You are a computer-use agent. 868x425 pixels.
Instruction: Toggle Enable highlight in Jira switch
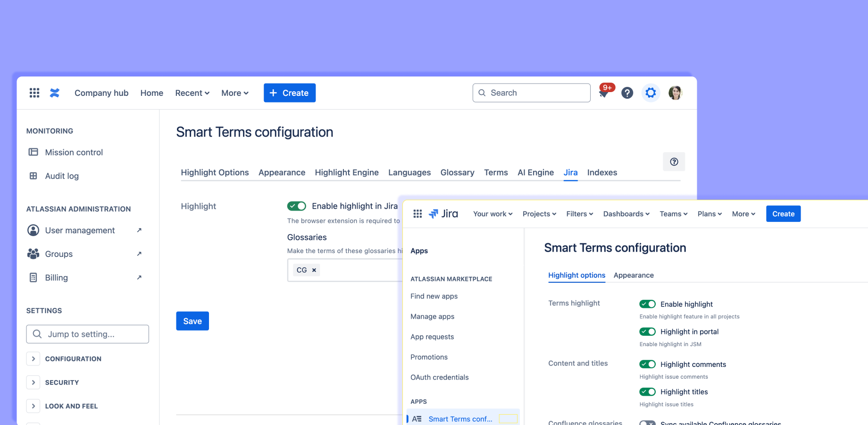297,206
